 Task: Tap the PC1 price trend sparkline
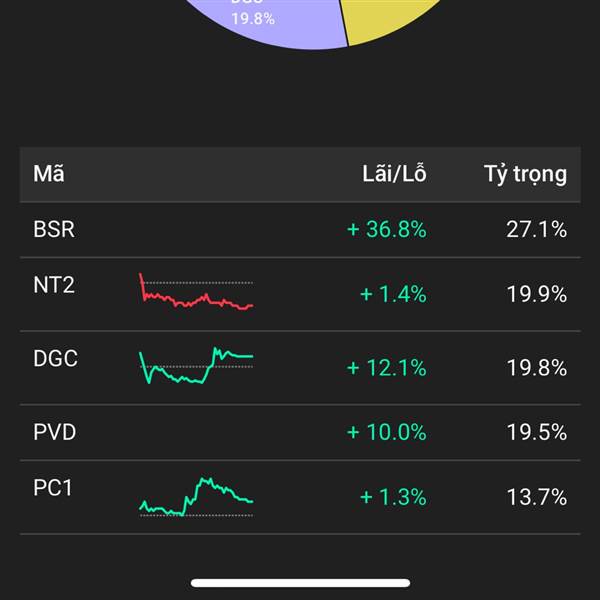click(x=196, y=497)
